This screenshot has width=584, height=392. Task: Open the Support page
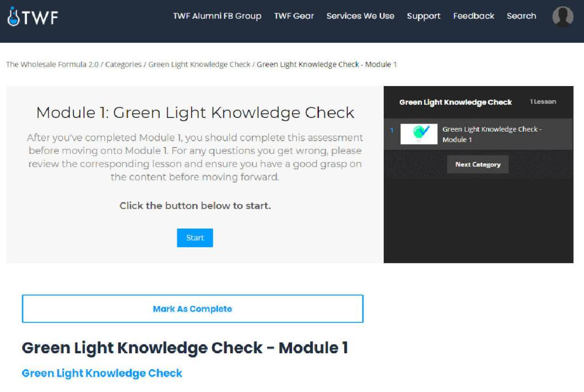pyautogui.click(x=423, y=16)
